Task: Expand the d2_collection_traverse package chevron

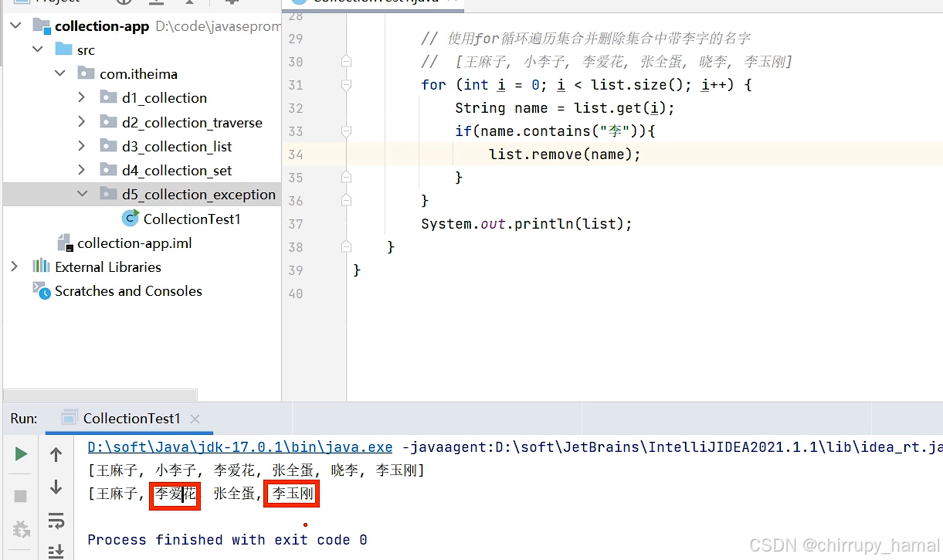Action: [82, 122]
